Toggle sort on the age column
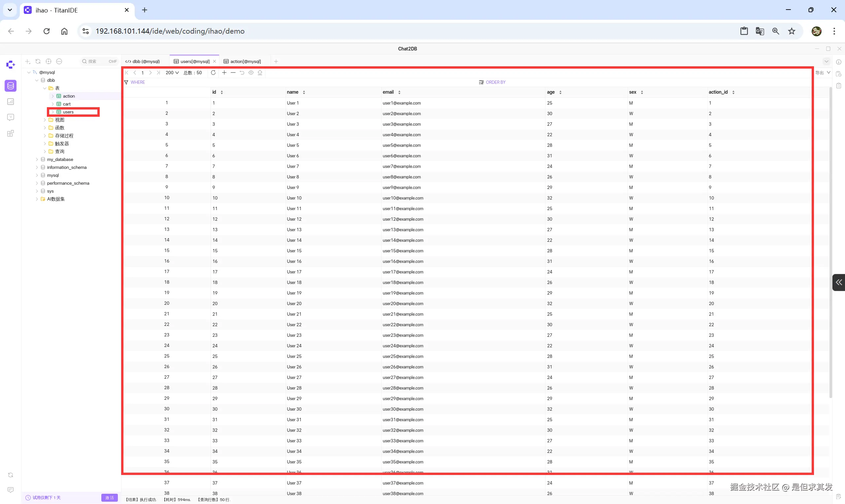The width and height of the screenshot is (845, 504). (560, 92)
